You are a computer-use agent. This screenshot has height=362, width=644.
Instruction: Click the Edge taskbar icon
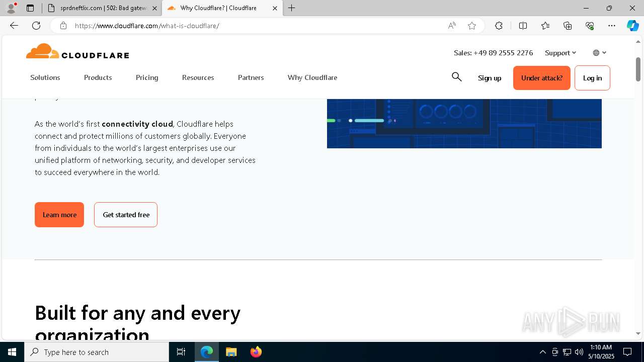pos(207,352)
